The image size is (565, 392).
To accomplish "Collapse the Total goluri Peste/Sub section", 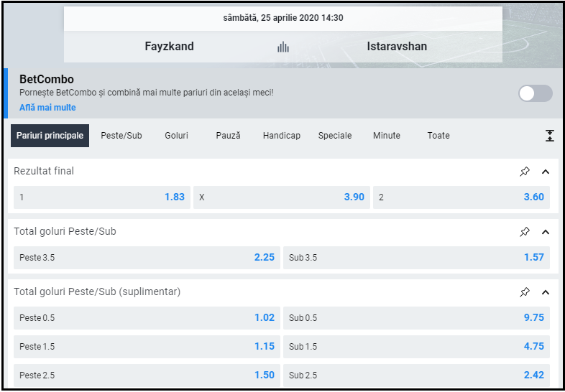I will (545, 232).
